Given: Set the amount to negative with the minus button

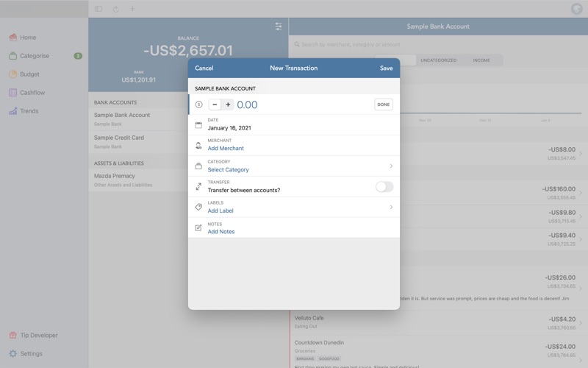Looking at the screenshot, I should (x=215, y=105).
